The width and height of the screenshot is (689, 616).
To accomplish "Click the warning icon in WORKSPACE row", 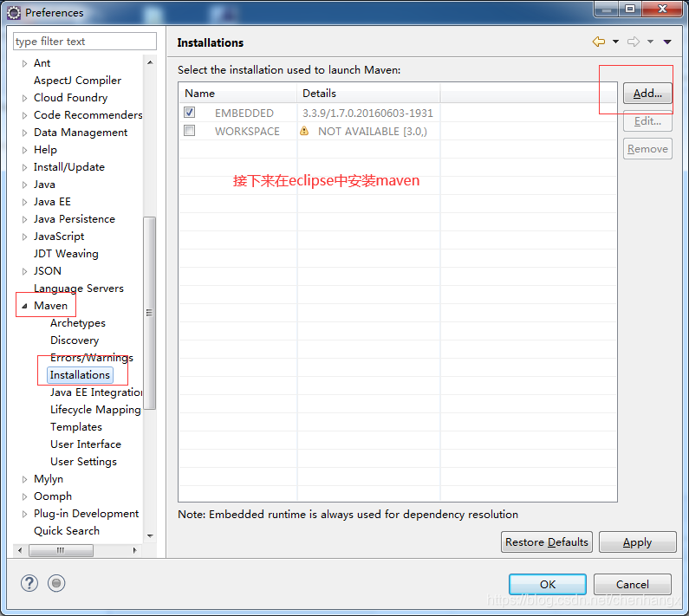I will pyautogui.click(x=304, y=131).
